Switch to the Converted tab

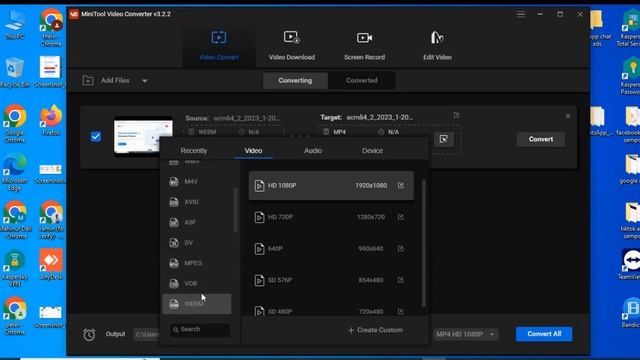coord(362,80)
